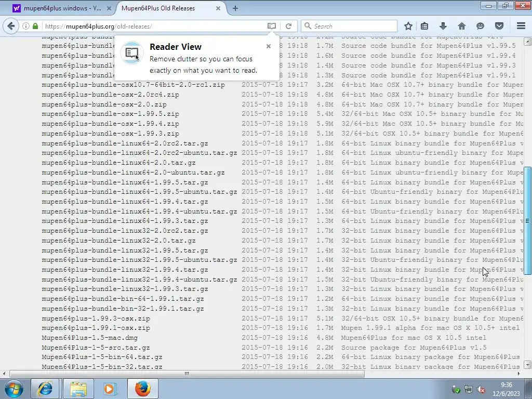Viewport: 532px width, 399px height.
Task: Download mupen64plus-bundle-osx-1.99.4.zip
Action: click(110, 124)
